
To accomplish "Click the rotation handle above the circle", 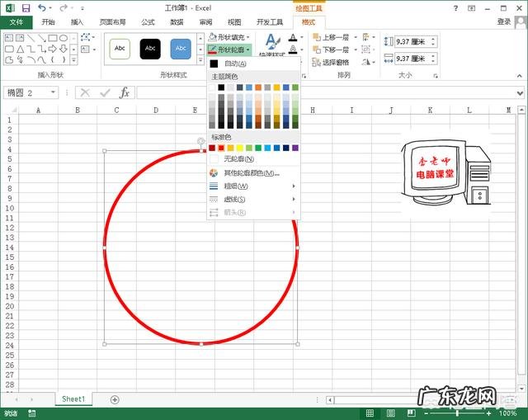I will [x=200, y=141].
